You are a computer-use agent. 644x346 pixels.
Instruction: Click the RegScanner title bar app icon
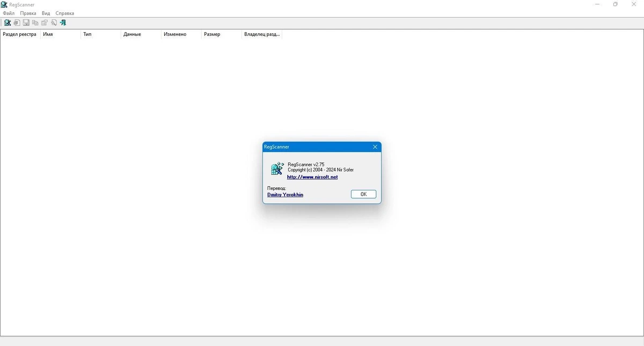point(4,4)
